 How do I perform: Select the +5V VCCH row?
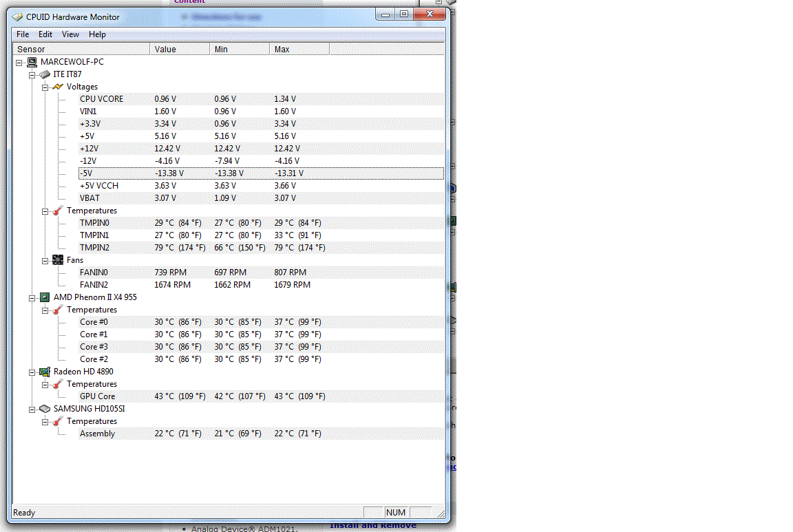pos(262,186)
